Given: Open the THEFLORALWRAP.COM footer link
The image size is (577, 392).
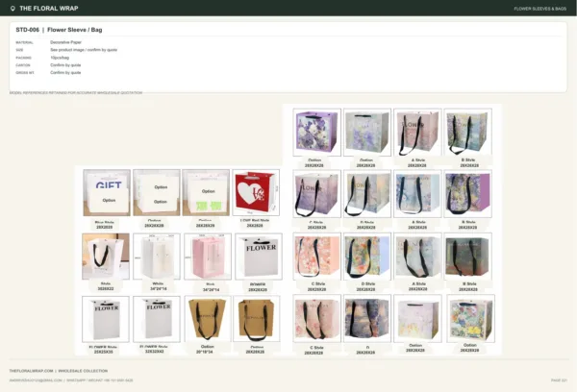Looking at the screenshot, I should coord(32,371).
